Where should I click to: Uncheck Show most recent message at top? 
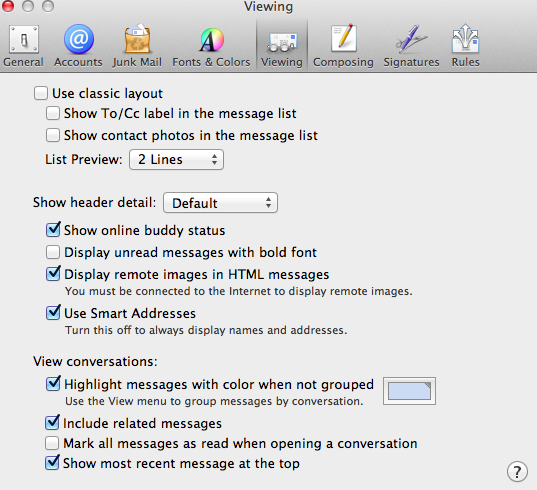click(52, 463)
